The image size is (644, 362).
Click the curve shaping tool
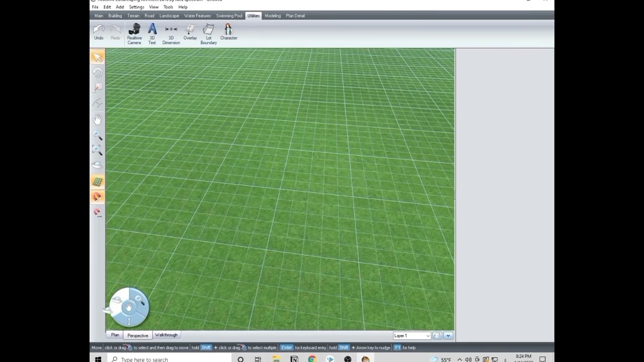coord(98,104)
